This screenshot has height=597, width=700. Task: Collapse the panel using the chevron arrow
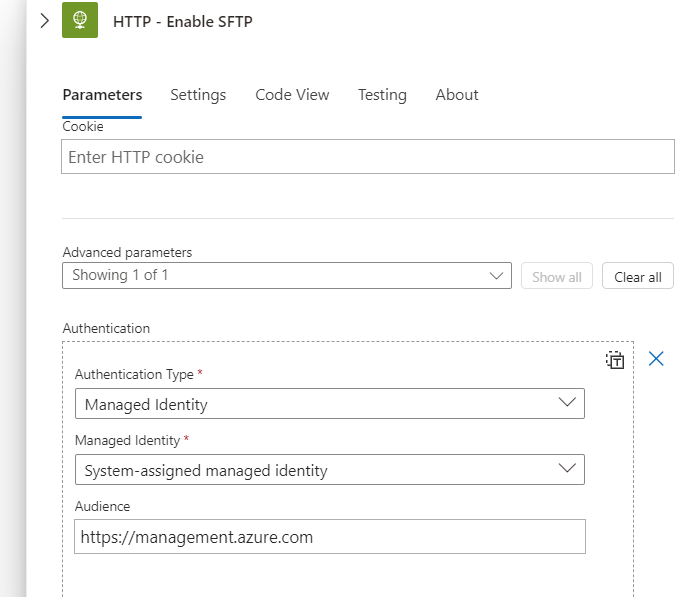[44, 21]
